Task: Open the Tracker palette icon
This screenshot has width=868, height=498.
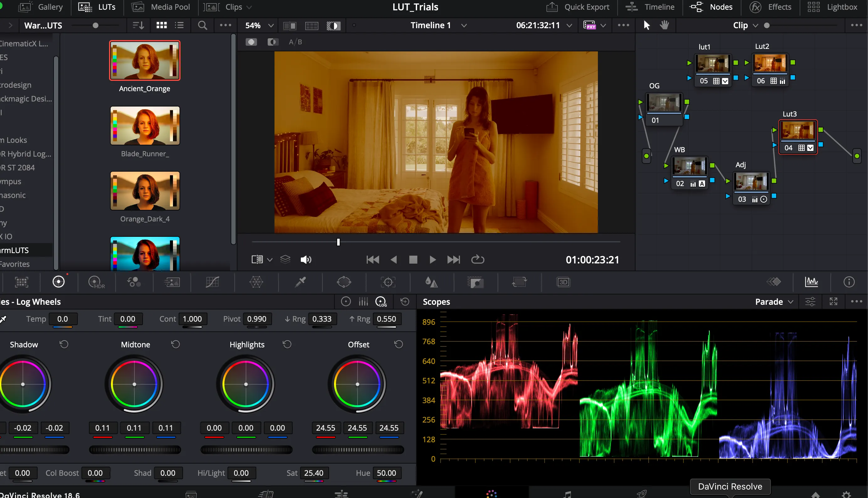Action: pos(388,282)
